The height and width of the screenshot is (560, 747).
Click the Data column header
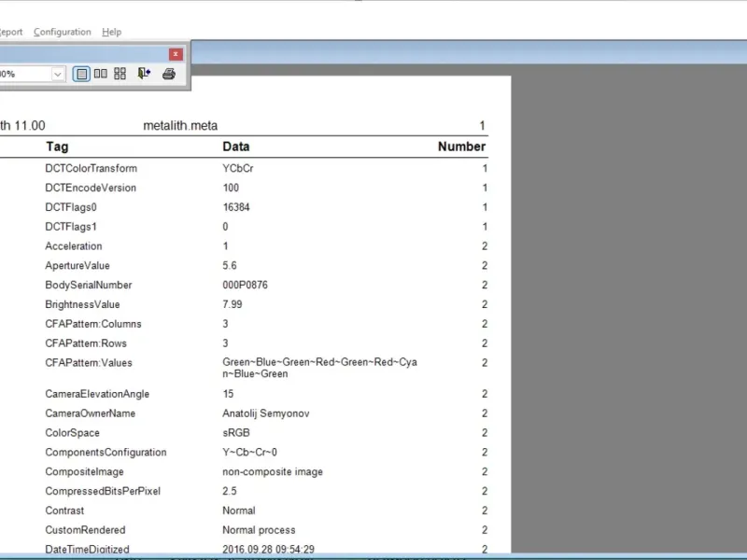point(236,147)
